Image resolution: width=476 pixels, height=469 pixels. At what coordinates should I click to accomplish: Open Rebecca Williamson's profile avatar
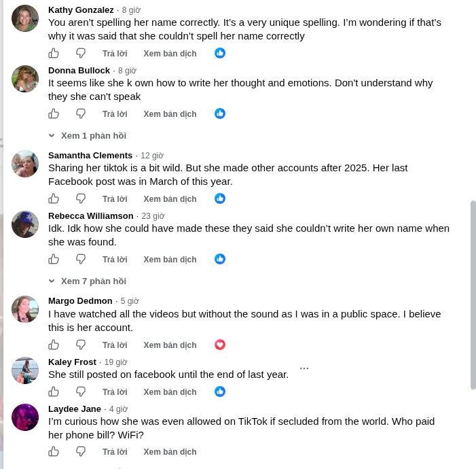pos(25,224)
